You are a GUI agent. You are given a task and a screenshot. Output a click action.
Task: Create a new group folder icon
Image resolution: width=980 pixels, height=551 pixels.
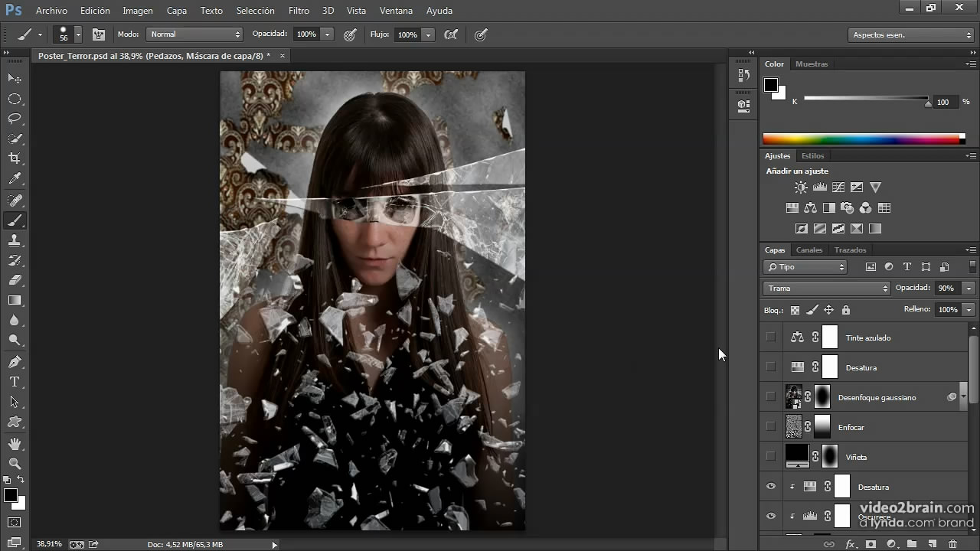(912, 544)
